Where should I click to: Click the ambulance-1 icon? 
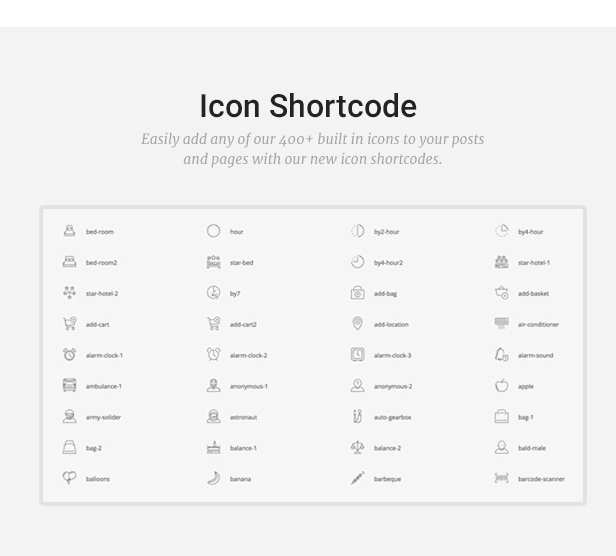(70, 385)
